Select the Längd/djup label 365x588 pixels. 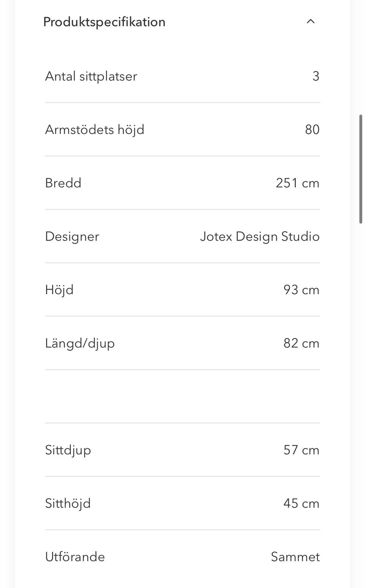tap(80, 344)
